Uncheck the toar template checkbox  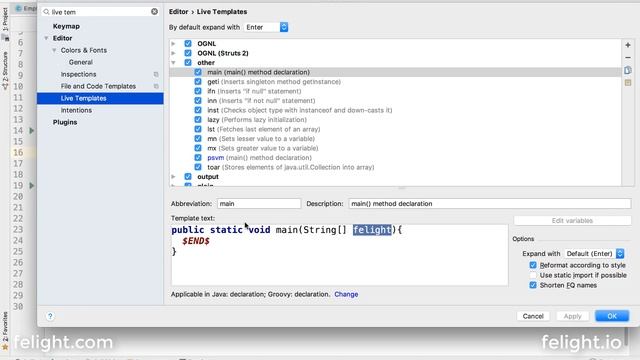198,167
